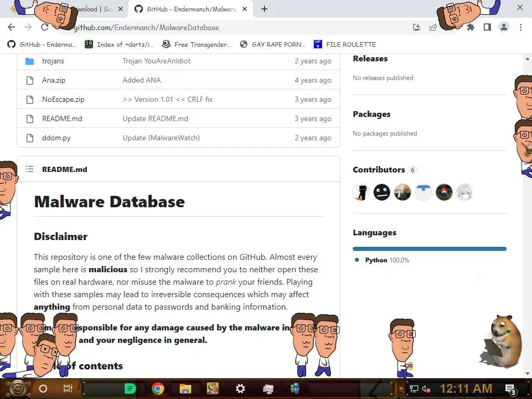Open the '>> Version 1.01 << CRLF fix' commit
Viewport: 532px width, 399px height.
(x=168, y=99)
